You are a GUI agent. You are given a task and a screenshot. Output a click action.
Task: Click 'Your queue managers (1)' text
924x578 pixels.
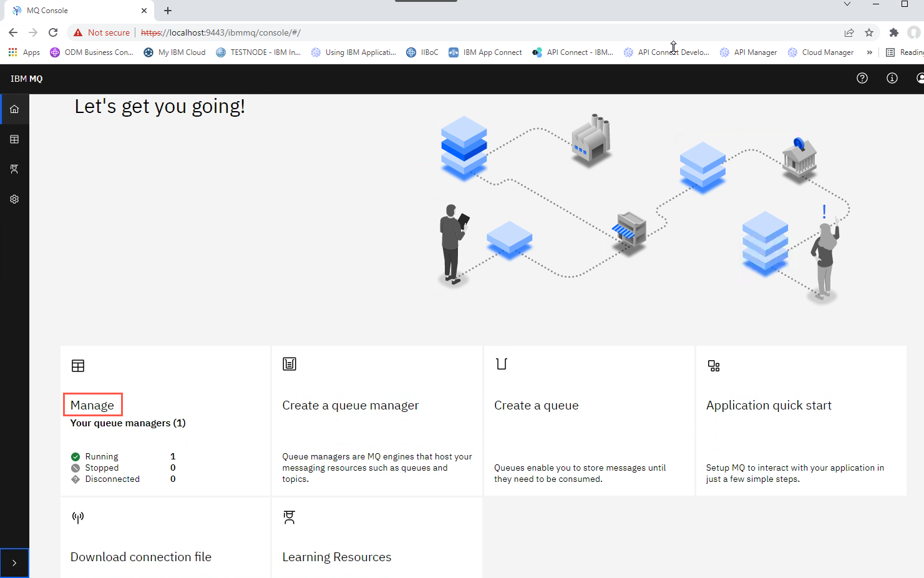click(x=128, y=423)
